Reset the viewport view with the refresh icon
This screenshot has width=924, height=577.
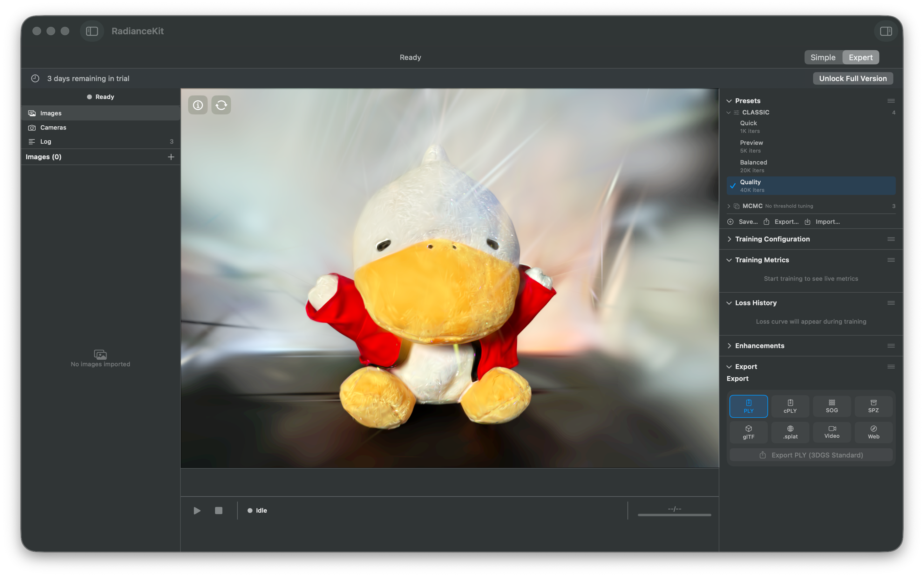[221, 105]
